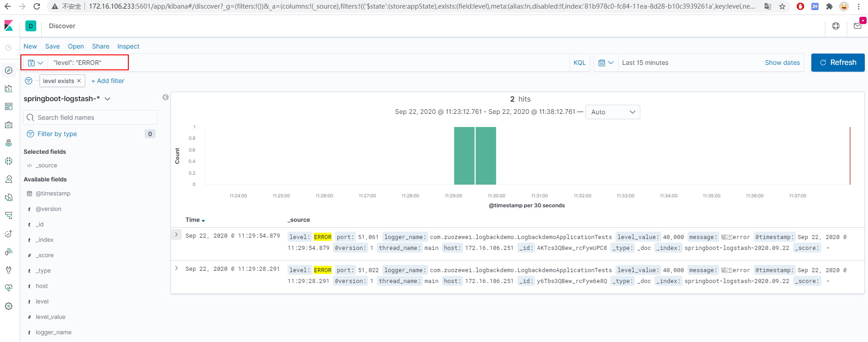The height and width of the screenshot is (342, 868).
Task: Click Inspect in the Discover menu
Action: (128, 46)
